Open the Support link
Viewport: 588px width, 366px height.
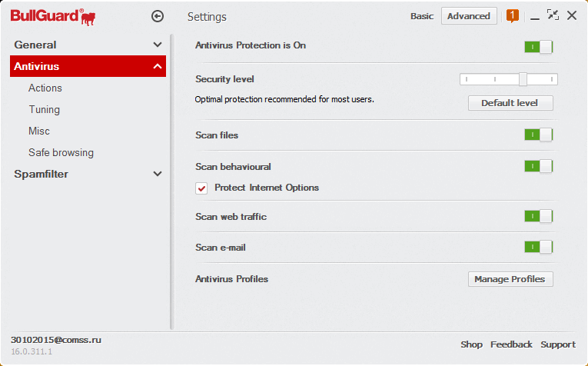point(558,344)
